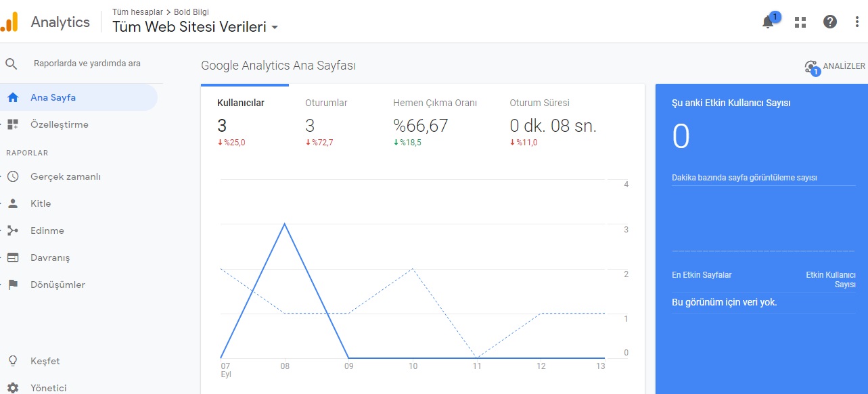The image size is (868, 394).
Task: Click the Şu anki Etkin Kullanıcı Sayısı title
Action: (731, 103)
